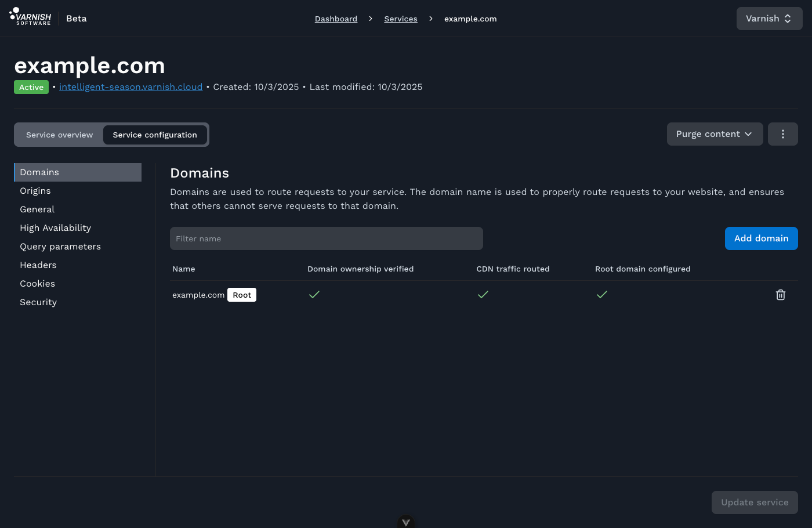
Task: Open the Varnish organization switcher
Action: coord(768,19)
